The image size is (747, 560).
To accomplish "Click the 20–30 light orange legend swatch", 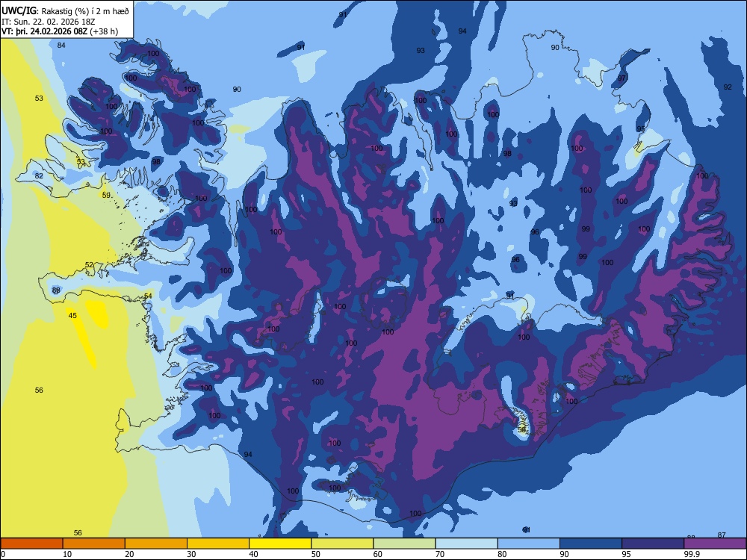I will point(156,544).
